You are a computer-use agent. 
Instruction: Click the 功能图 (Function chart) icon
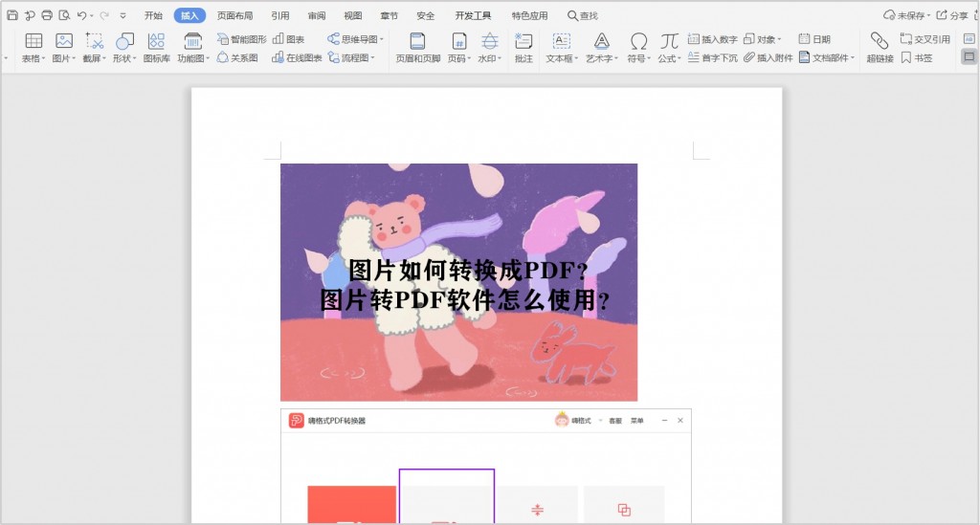pos(192,41)
